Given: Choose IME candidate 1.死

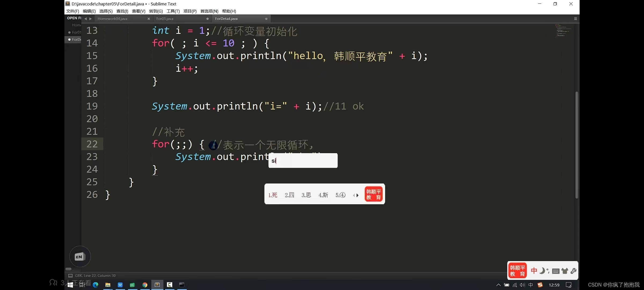Looking at the screenshot, I should (x=273, y=195).
